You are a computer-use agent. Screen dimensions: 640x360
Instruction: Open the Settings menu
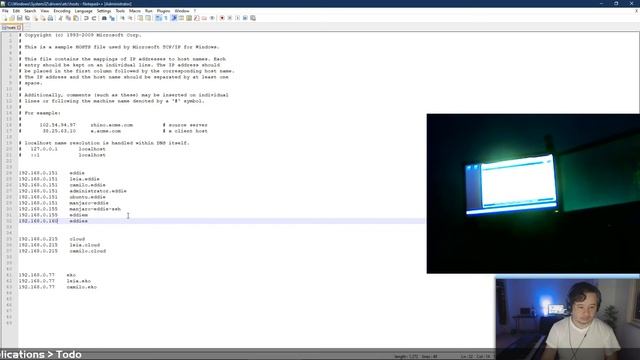tap(104, 11)
